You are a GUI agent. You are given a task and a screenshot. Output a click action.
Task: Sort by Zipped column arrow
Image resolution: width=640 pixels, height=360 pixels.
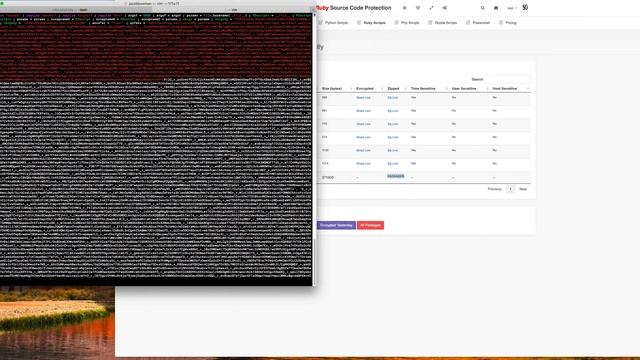click(405, 89)
